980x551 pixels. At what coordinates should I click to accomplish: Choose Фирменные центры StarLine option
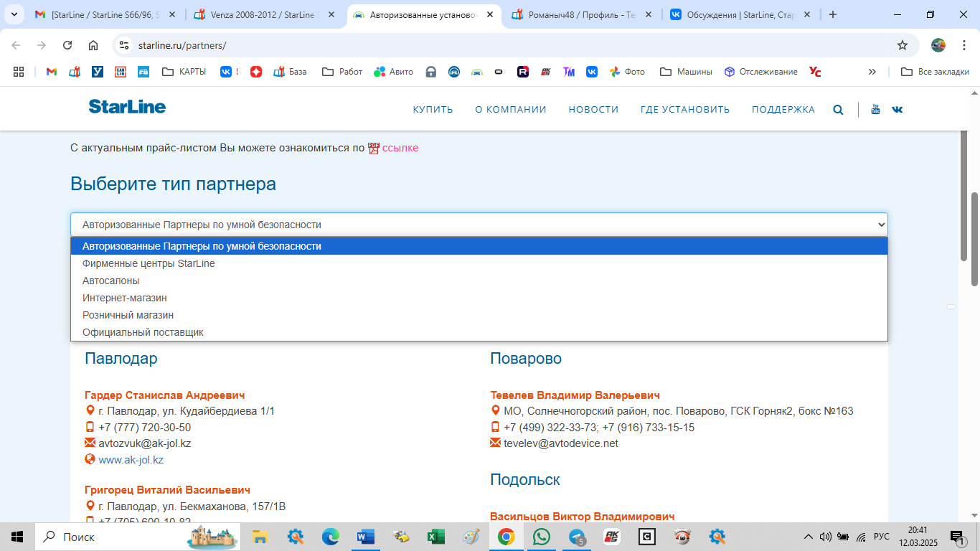[479, 263]
